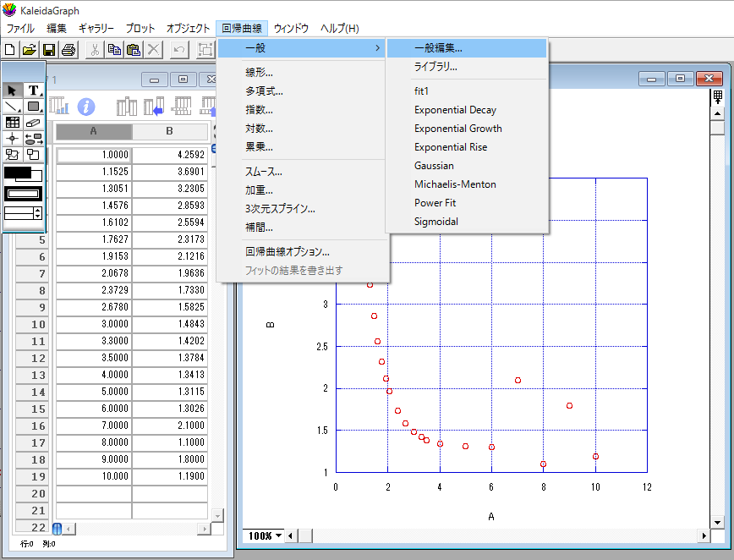Select the Table tool in the palette
This screenshot has width=734, height=560.
(x=13, y=123)
